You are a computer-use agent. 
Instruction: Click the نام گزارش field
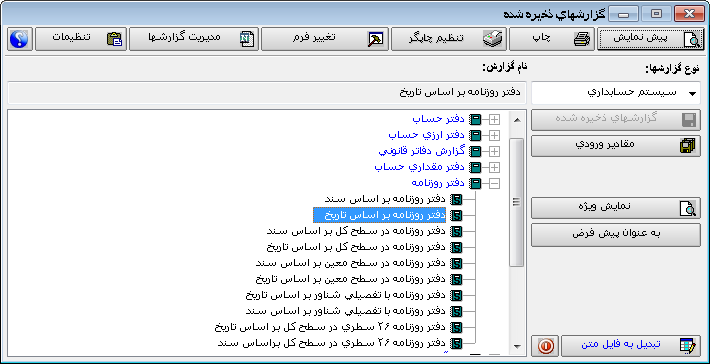(x=267, y=93)
